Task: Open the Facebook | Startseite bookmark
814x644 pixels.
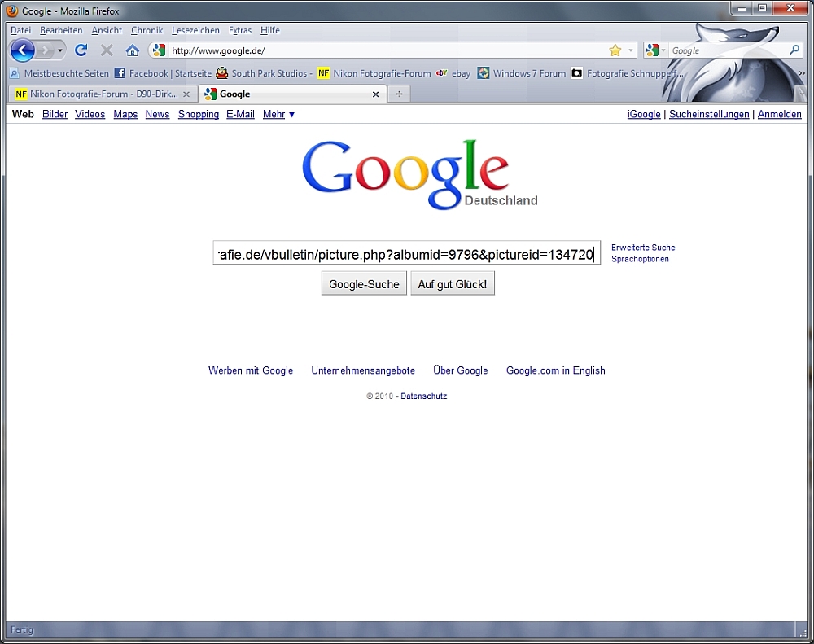Action: click(164, 73)
